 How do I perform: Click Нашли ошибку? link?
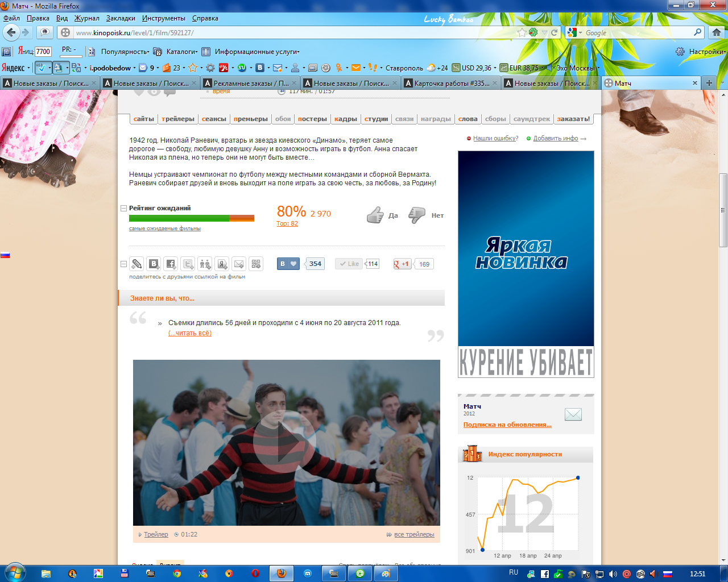tap(495, 138)
